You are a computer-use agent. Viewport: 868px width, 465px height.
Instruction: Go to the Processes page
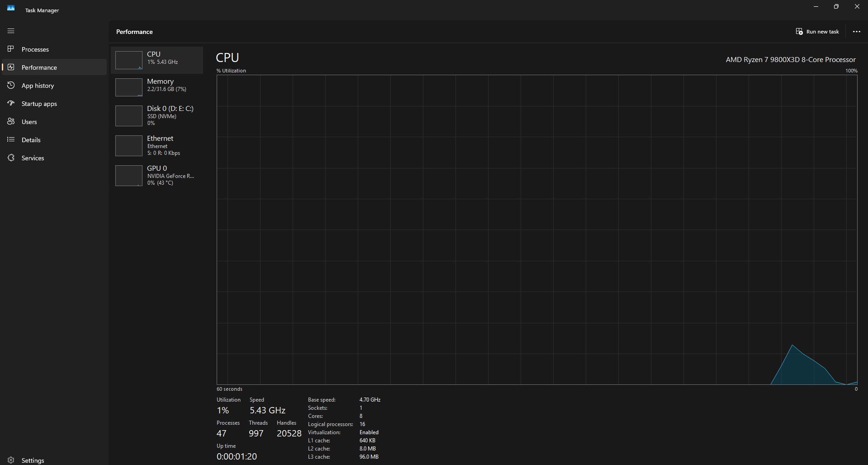pyautogui.click(x=54, y=49)
